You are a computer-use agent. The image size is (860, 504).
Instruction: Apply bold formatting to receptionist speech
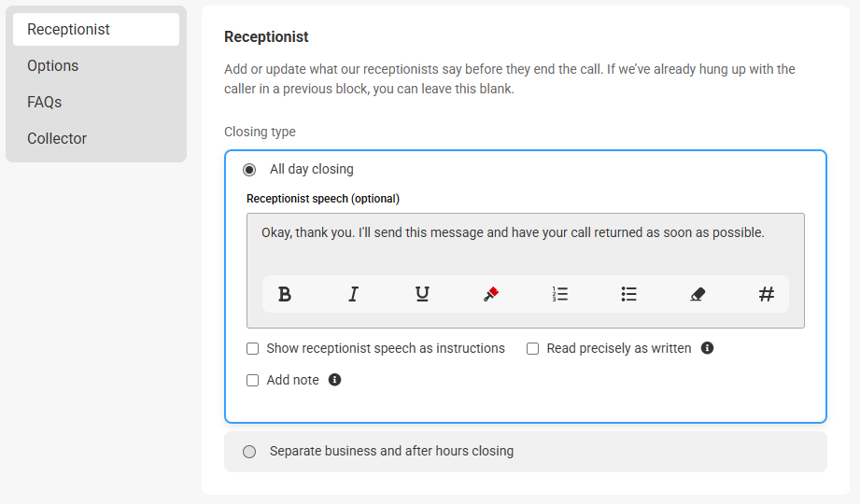tap(285, 295)
